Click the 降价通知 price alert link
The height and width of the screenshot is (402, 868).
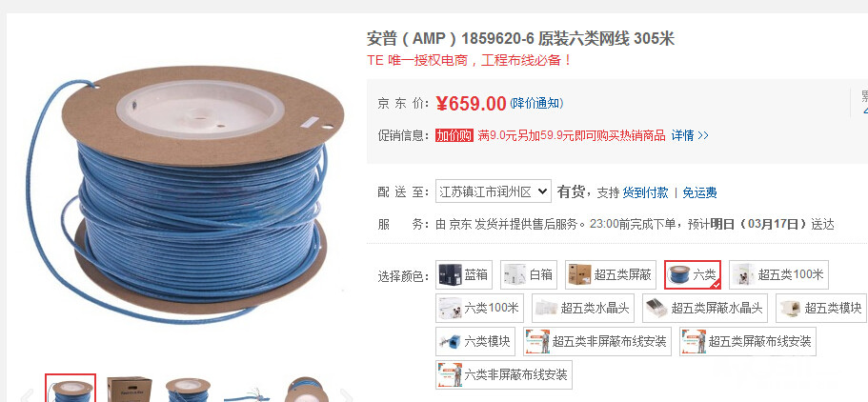[x=536, y=104]
